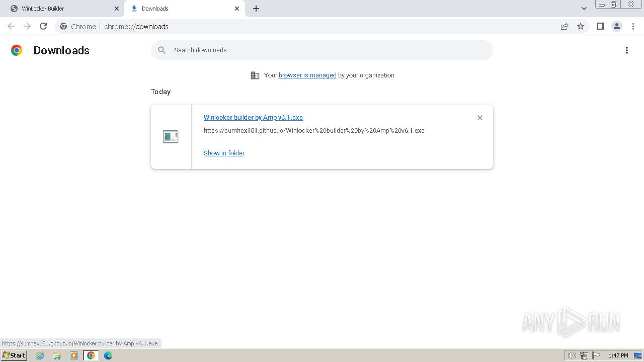Open the Action Center flag icon
Image resolution: width=644 pixels, height=362 pixels.
coord(596,355)
